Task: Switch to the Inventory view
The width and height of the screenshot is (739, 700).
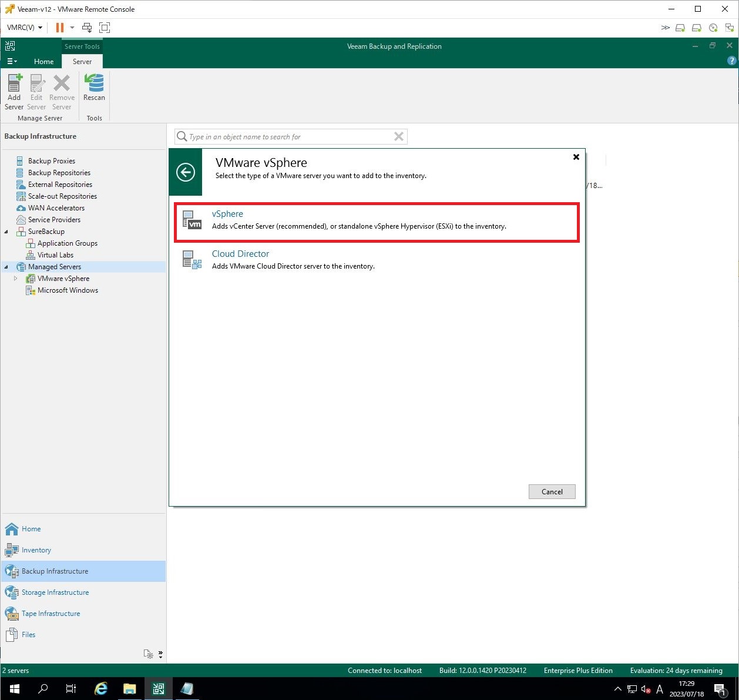Action: [x=83, y=550]
